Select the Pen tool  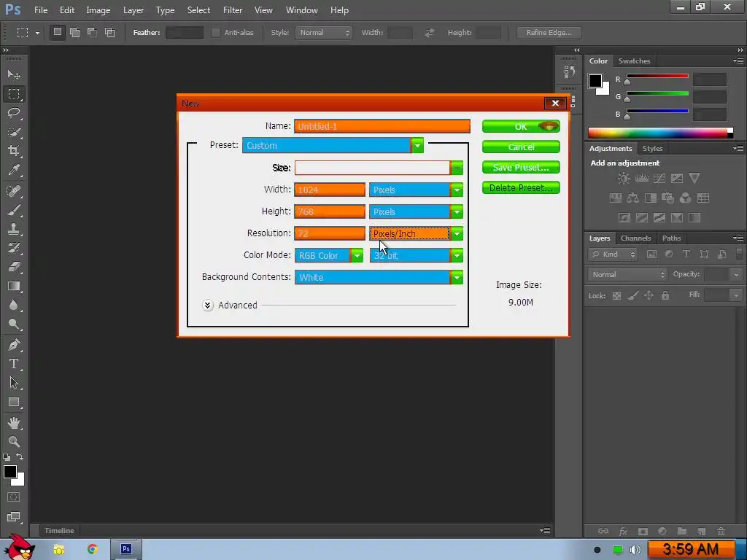pos(13,345)
